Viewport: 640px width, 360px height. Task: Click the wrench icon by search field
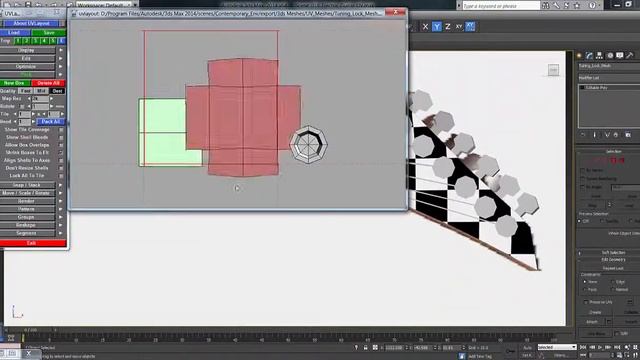point(556,5)
